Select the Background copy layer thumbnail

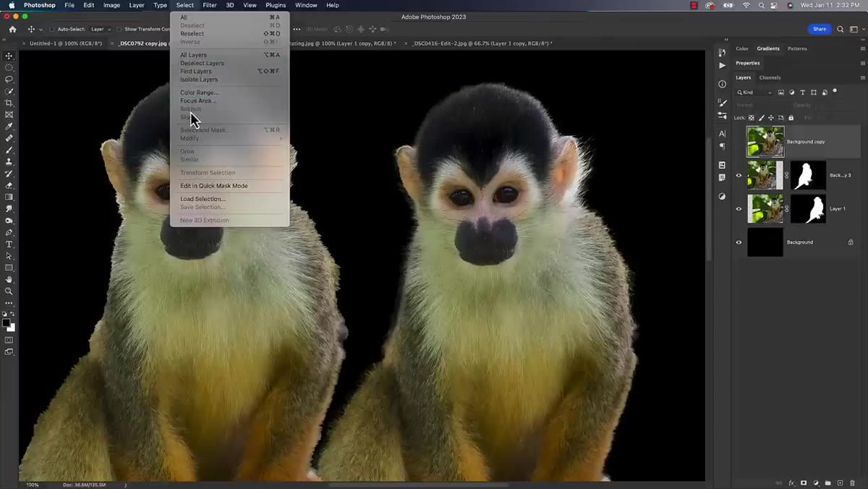click(765, 142)
